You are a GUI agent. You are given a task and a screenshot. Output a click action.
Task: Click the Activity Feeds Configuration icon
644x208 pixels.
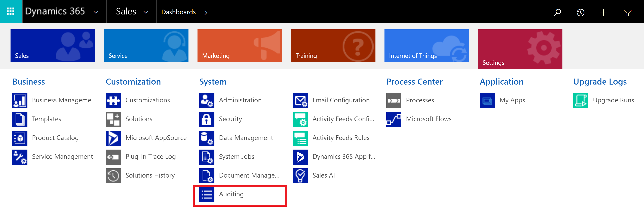(x=300, y=119)
